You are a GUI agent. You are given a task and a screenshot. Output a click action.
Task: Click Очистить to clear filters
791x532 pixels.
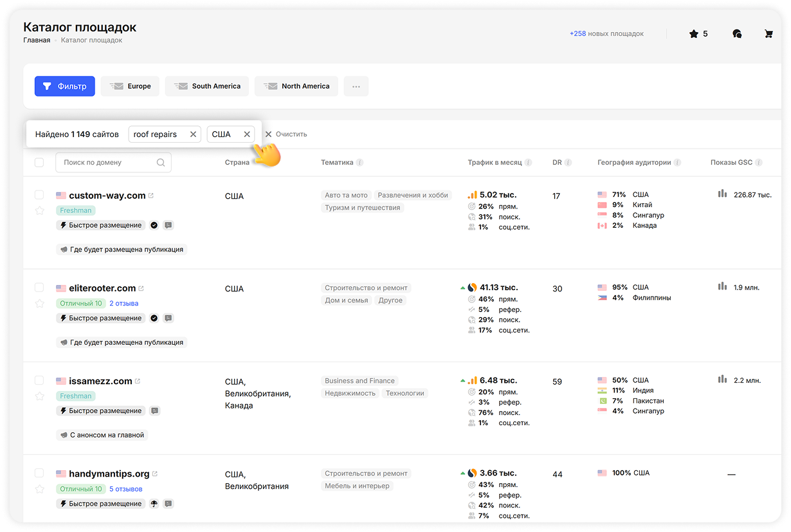click(286, 134)
